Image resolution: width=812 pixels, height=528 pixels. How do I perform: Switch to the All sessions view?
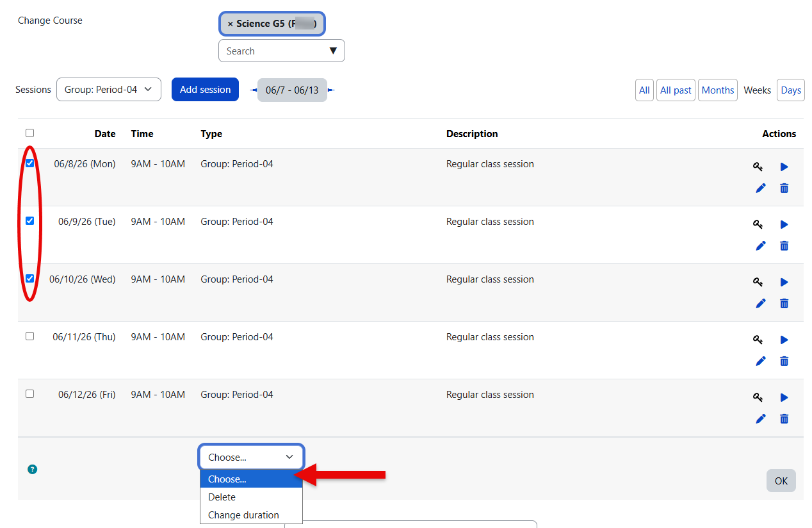(x=644, y=90)
